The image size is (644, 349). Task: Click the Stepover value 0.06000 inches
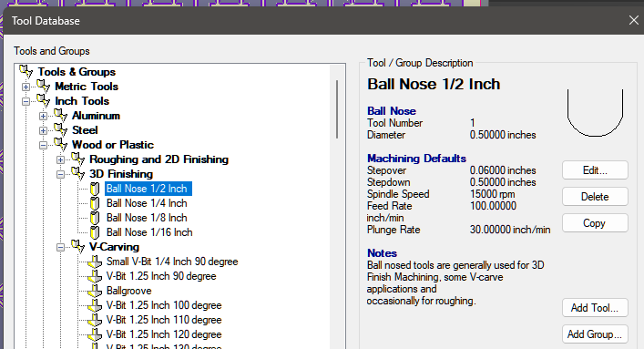click(x=503, y=170)
